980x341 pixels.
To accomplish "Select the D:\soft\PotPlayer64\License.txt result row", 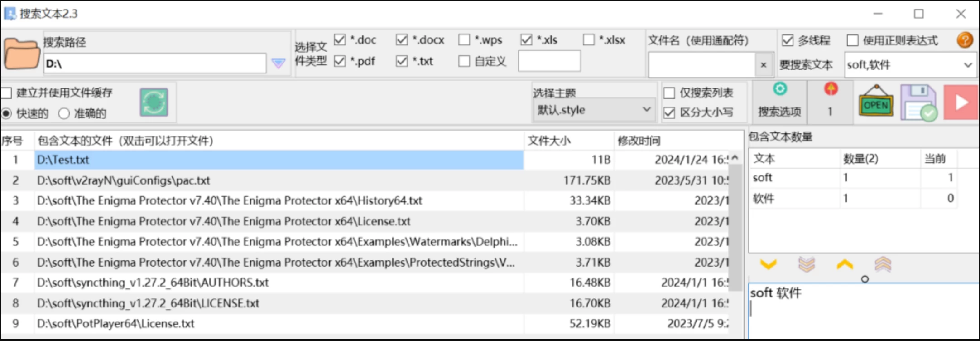I will pyautogui.click(x=115, y=324).
